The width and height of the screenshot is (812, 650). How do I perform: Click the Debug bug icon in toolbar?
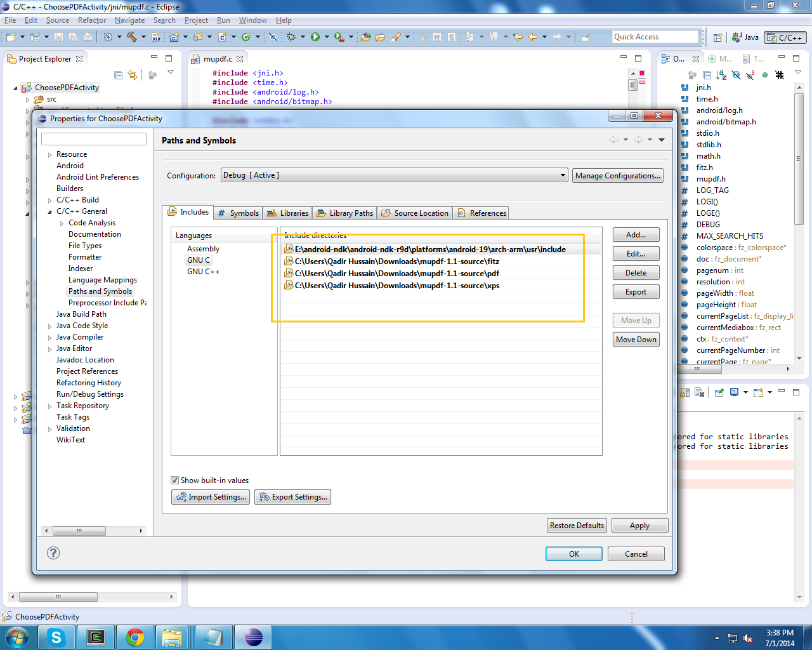[291, 37]
